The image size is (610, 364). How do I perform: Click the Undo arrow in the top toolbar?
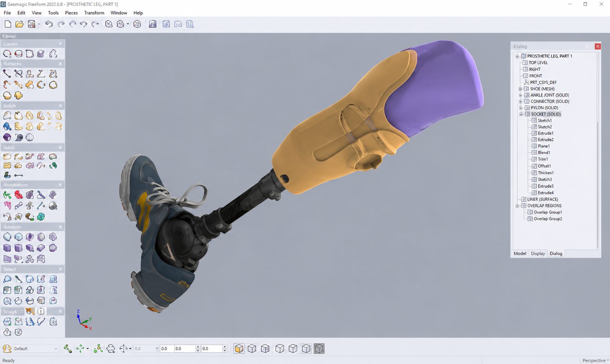(x=49, y=24)
